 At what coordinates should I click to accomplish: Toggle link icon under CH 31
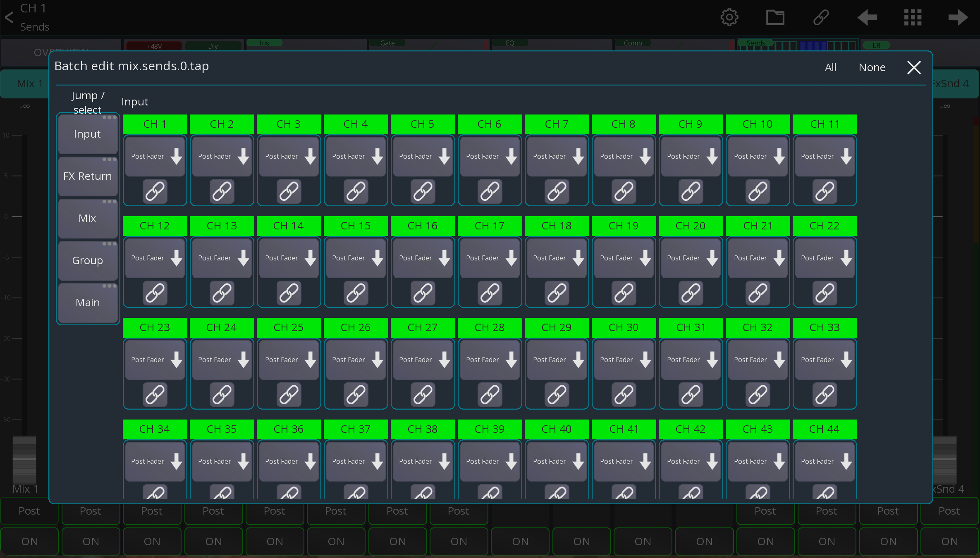(691, 395)
